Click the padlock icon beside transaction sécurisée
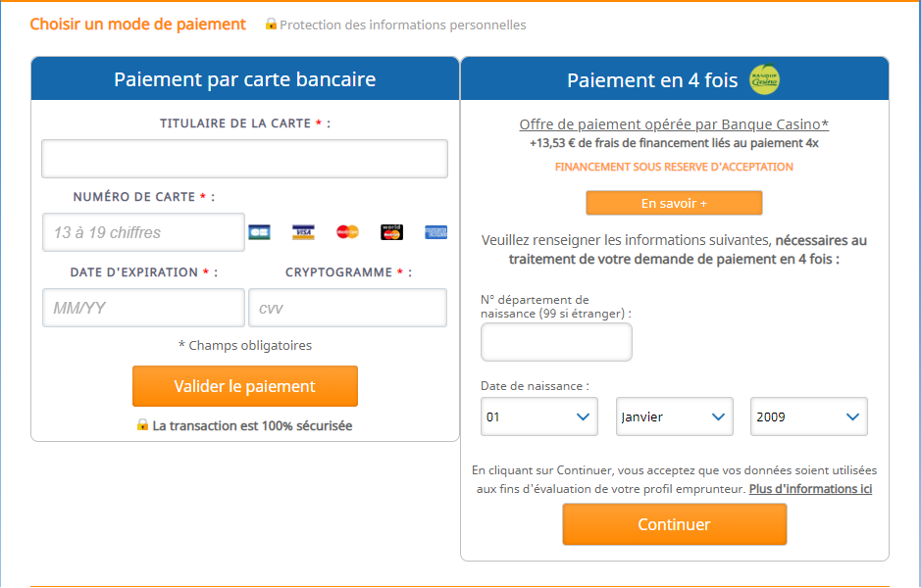The height and width of the screenshot is (588, 921). [x=142, y=425]
